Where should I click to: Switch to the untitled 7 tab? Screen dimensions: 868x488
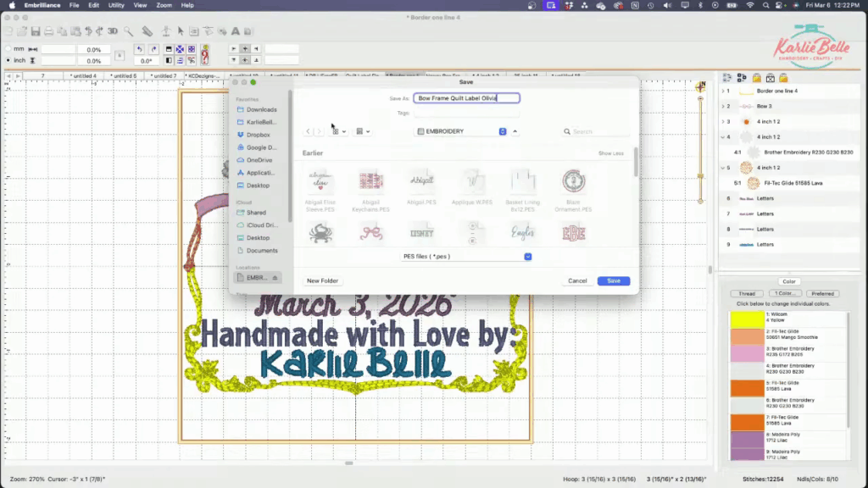(x=164, y=75)
